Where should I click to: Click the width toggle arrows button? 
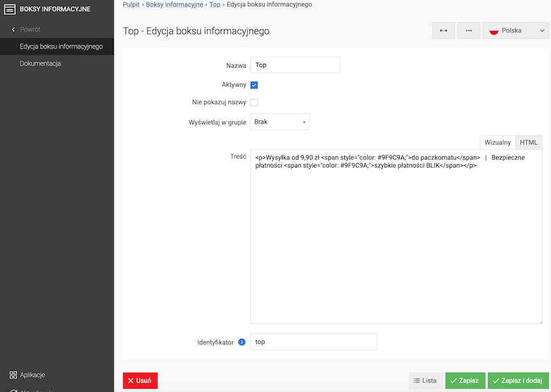(x=443, y=31)
